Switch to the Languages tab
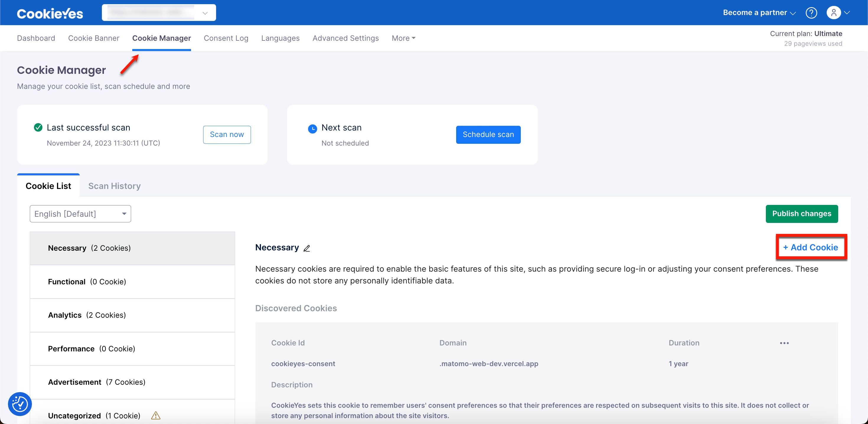The width and height of the screenshot is (868, 424). click(280, 38)
